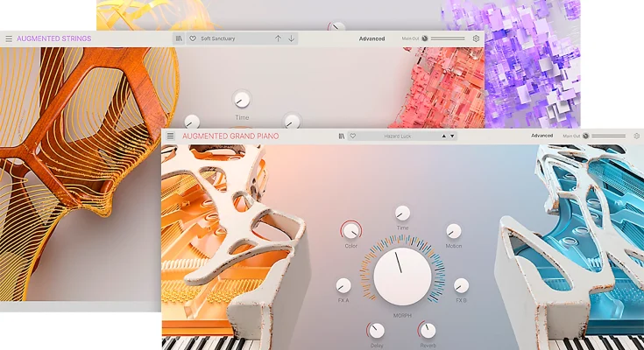
Task: Open Augmented Grand Piano settings gear
Action: tap(636, 136)
